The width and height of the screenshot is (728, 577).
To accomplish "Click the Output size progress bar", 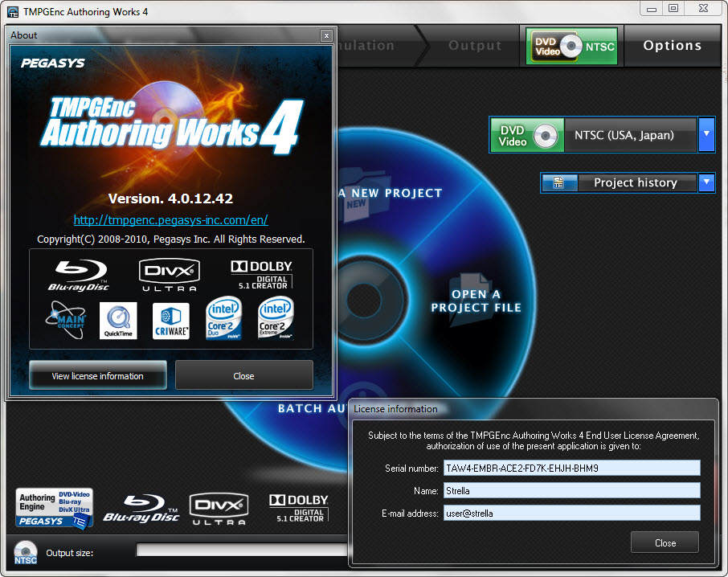I will 241,550.
